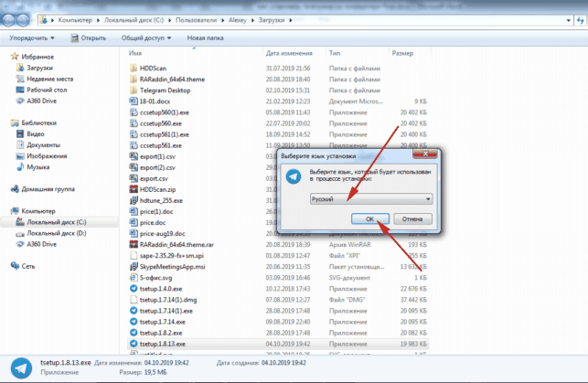
Task: Click the Back navigation arrow
Action: [x=8, y=20]
